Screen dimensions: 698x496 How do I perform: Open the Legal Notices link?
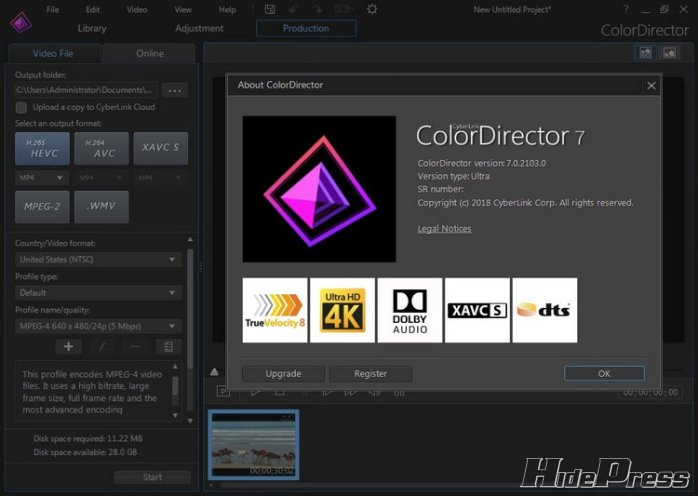[x=444, y=229]
